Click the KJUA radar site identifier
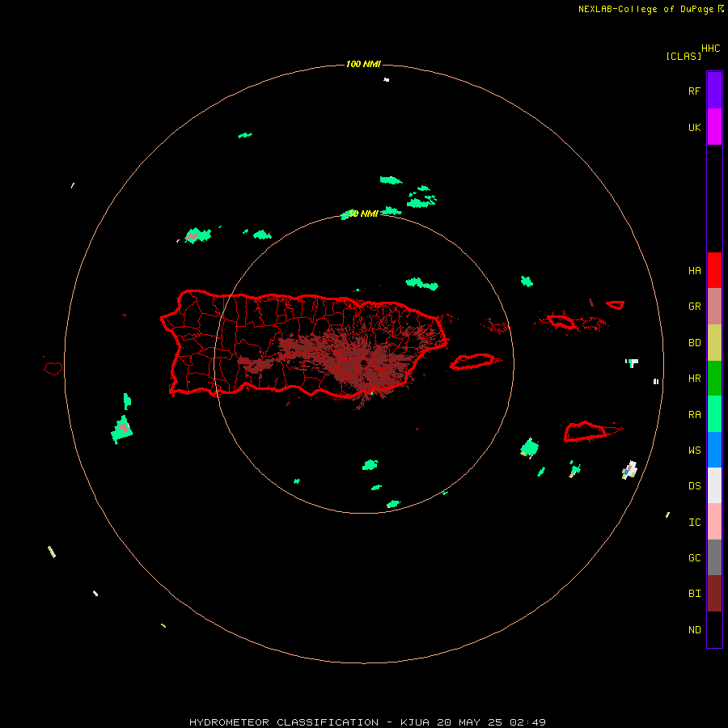The height and width of the screenshot is (728, 728). pyautogui.click(x=415, y=722)
